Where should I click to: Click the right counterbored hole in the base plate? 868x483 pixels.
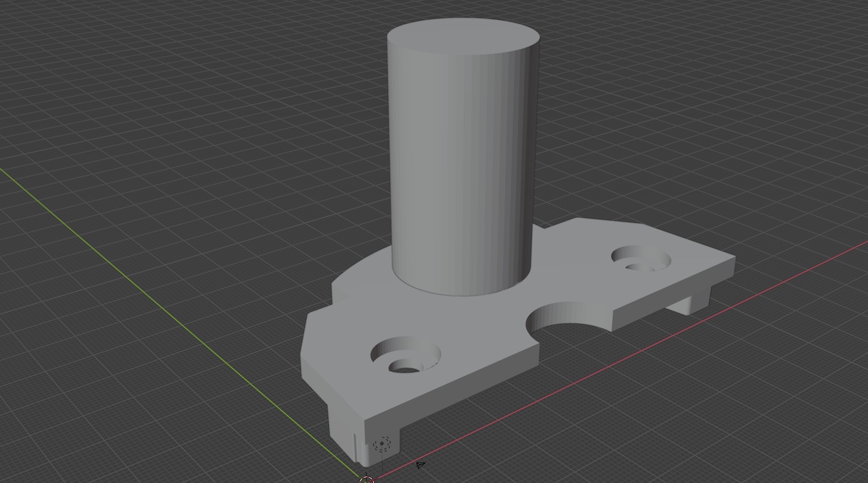[x=641, y=259]
